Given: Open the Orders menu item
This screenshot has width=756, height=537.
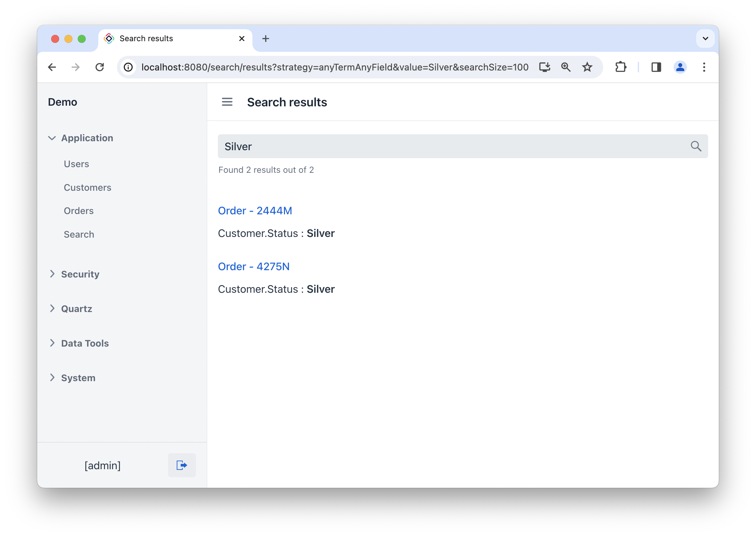Looking at the screenshot, I should click(78, 210).
